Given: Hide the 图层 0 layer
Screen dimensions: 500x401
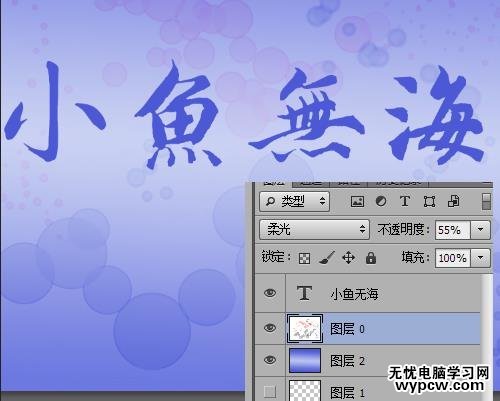Looking at the screenshot, I should 270,328.
